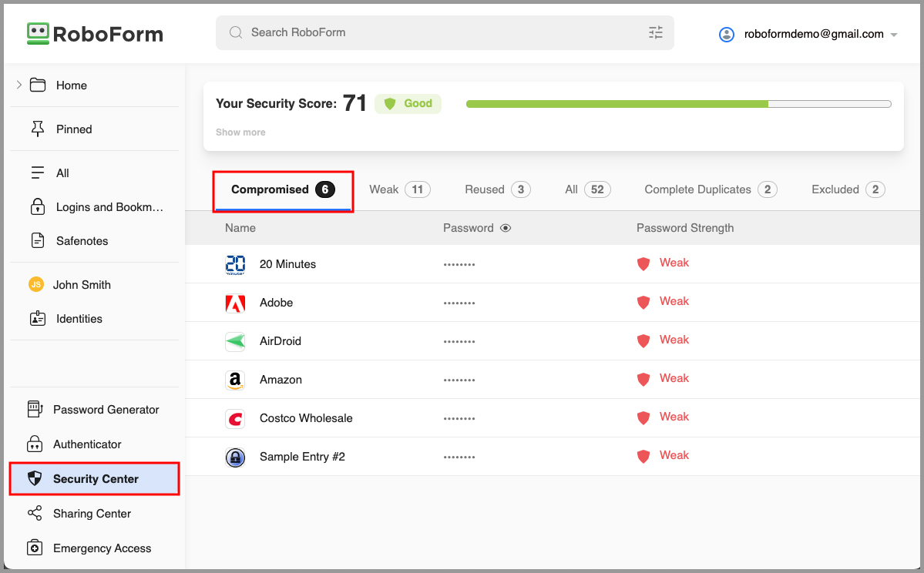Click the 20 Minutes entry name
The height and width of the screenshot is (573, 924).
click(287, 264)
